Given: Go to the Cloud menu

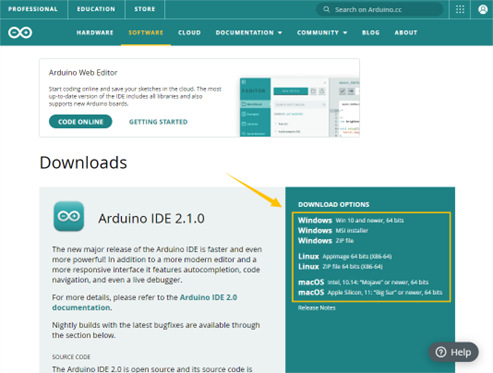Looking at the screenshot, I should click(x=189, y=33).
